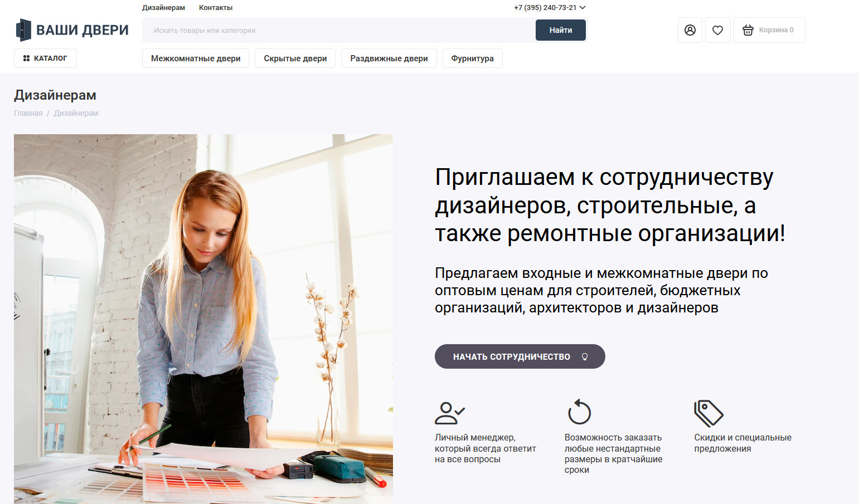
Task: Click the Ваши Двери door logo
Action: [72, 30]
